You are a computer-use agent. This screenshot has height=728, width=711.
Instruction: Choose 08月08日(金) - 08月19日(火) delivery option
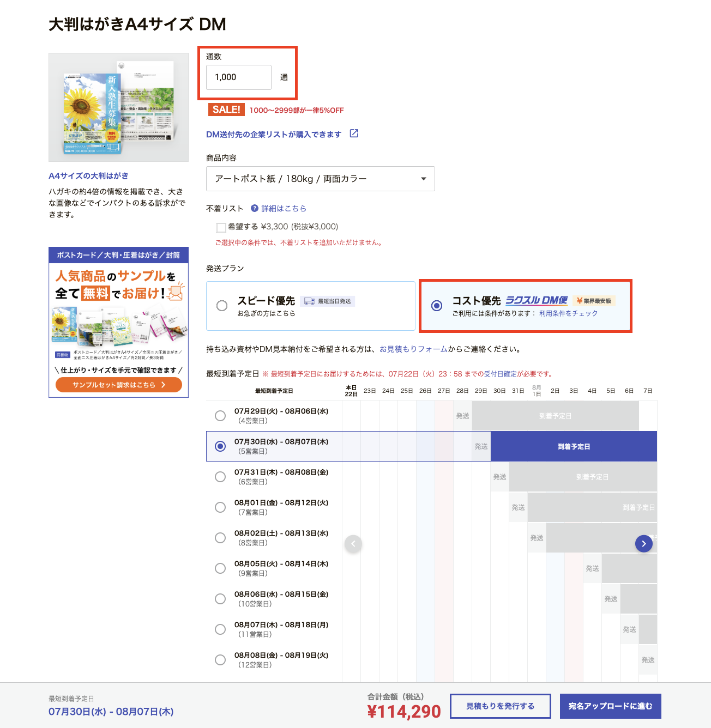coord(220,660)
